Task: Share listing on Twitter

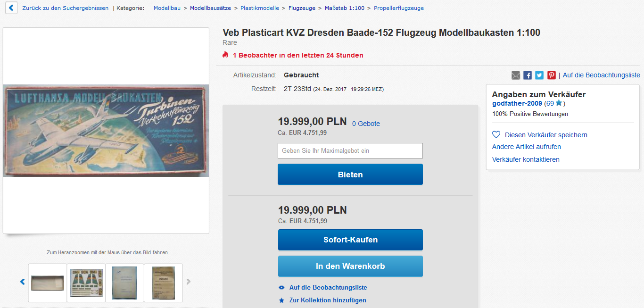Action: tap(539, 75)
